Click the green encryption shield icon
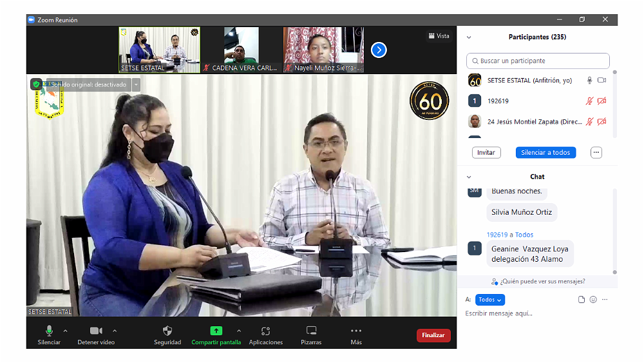The height and width of the screenshot is (363, 644). pyautogui.click(x=36, y=84)
